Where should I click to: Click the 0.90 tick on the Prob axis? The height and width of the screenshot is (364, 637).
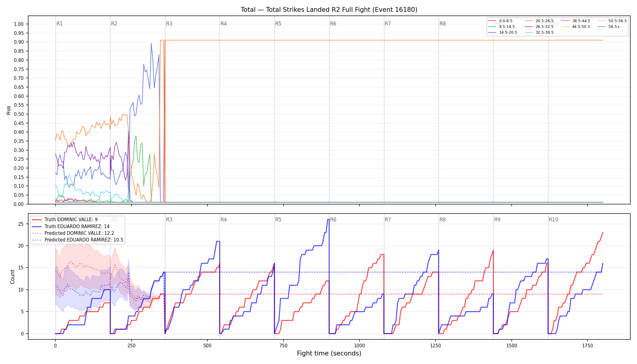pos(19,42)
